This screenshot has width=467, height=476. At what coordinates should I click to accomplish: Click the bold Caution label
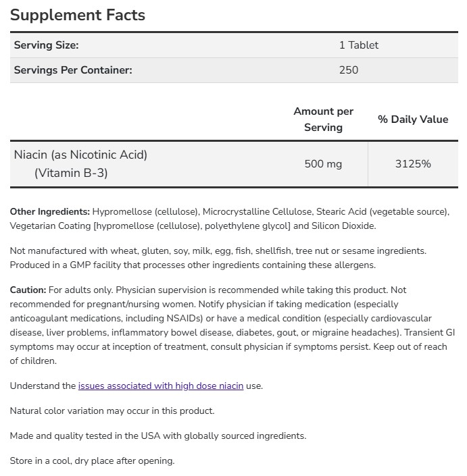point(28,290)
